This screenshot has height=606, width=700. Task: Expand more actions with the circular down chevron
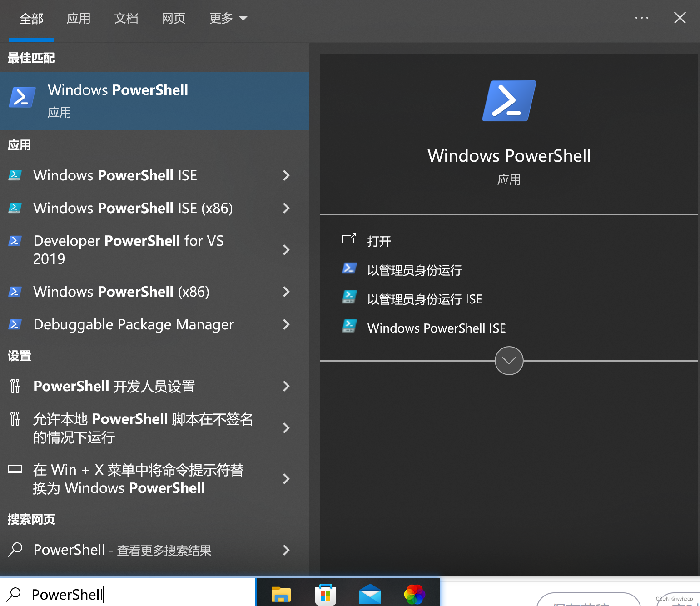509,361
